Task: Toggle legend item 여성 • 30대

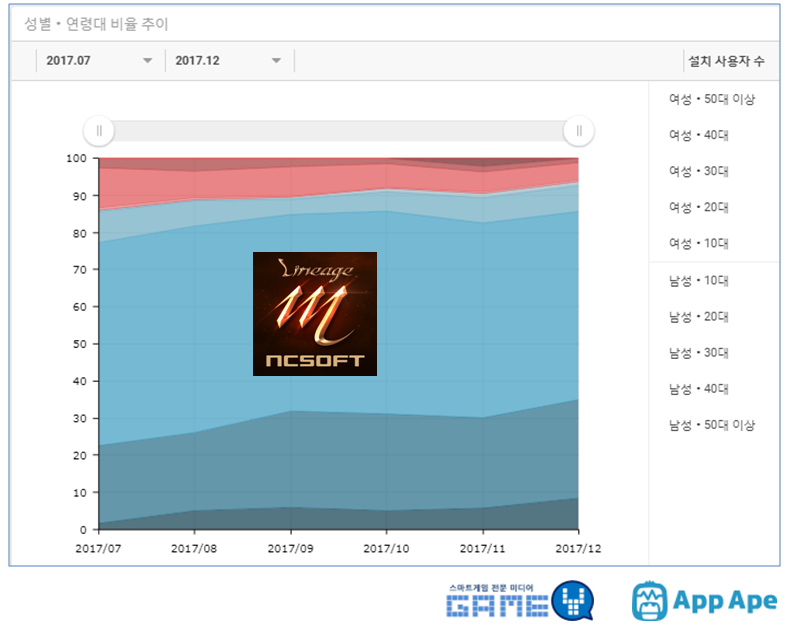Action: (699, 171)
